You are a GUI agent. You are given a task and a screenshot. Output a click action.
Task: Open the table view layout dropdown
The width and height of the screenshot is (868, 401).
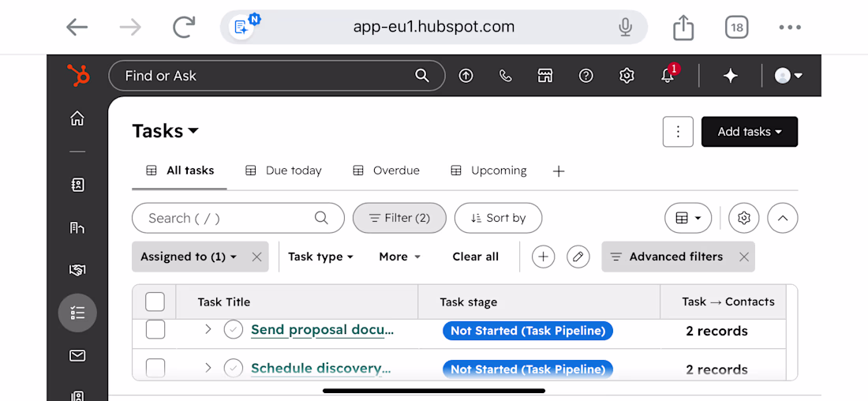[688, 218]
